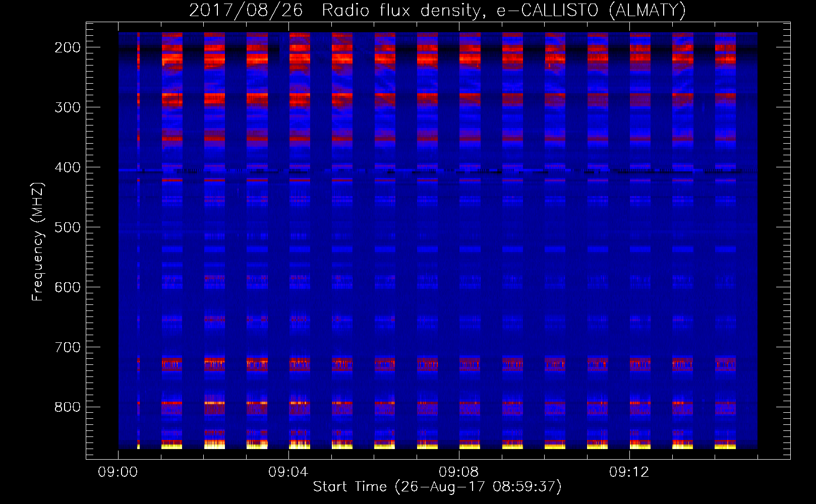Select the 300 frequency tick label

point(68,107)
